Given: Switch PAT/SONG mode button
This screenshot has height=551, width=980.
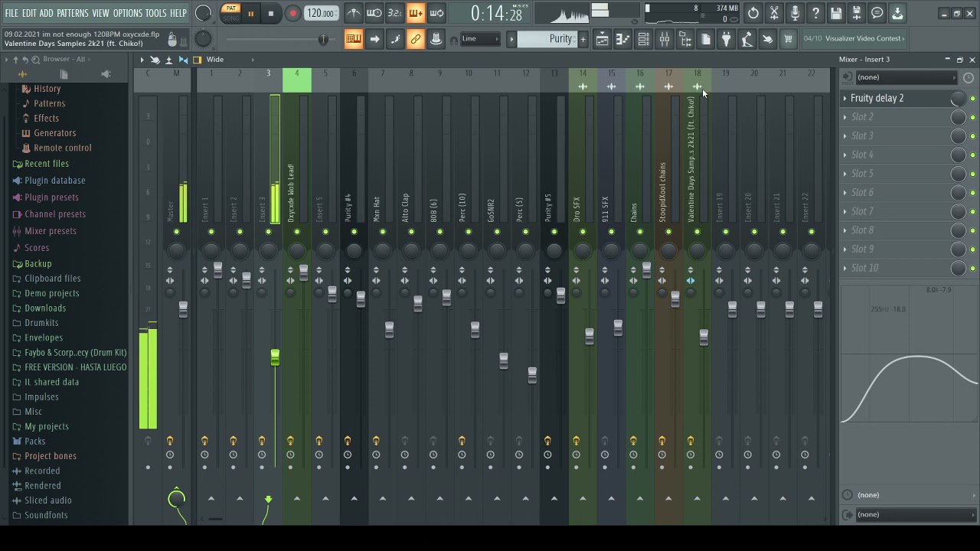Looking at the screenshot, I should [230, 13].
